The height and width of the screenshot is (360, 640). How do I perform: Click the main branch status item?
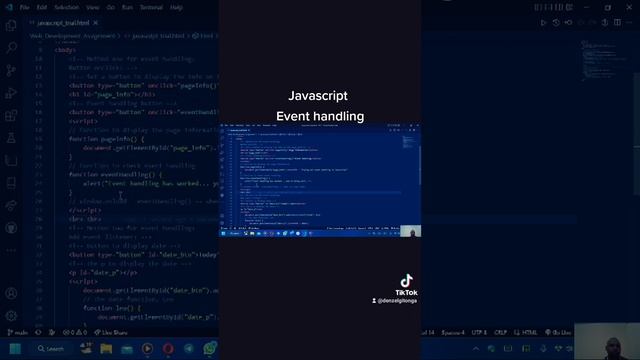click(x=18, y=332)
